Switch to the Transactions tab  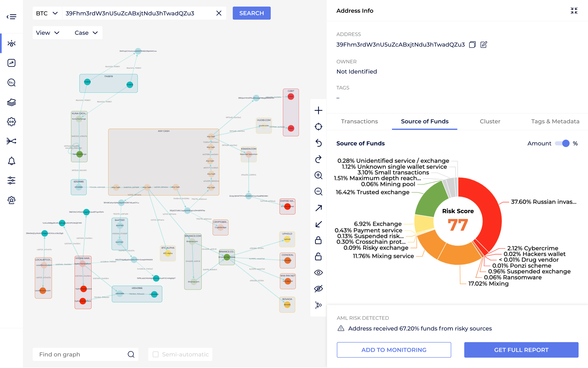pos(360,121)
